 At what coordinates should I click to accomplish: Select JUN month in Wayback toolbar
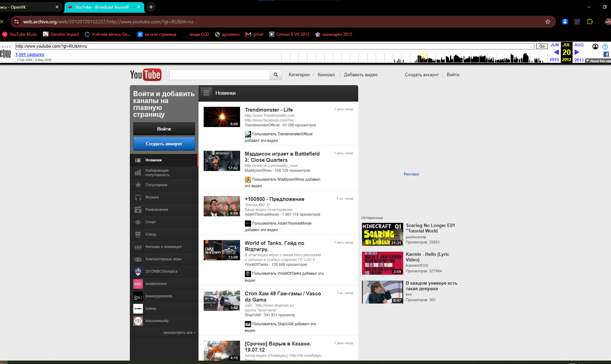[x=555, y=45]
